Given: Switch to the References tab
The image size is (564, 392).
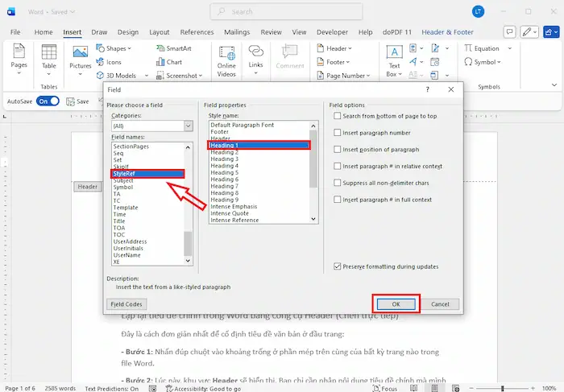Looking at the screenshot, I should [197, 32].
